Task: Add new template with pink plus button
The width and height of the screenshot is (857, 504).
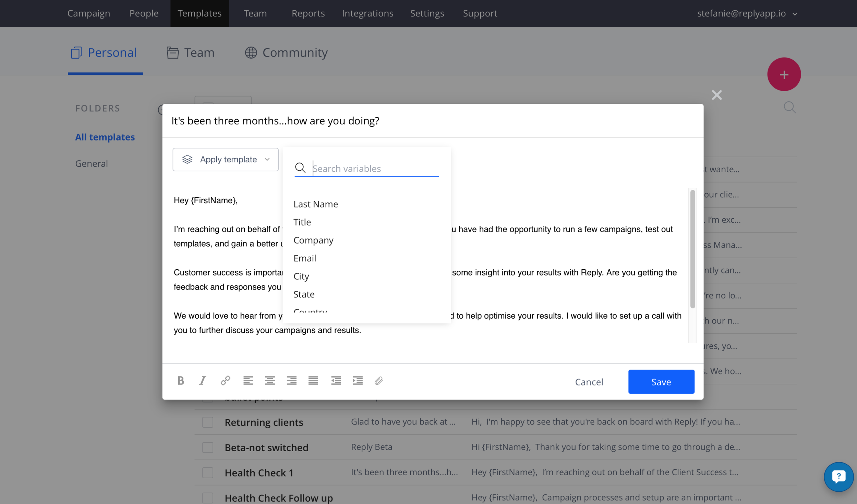Action: coord(784,74)
